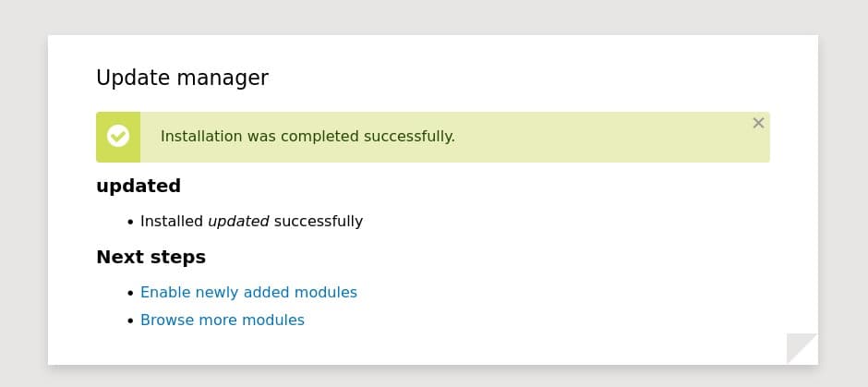Click the italic updated word in list
This screenshot has height=387, width=868.
[x=238, y=222]
